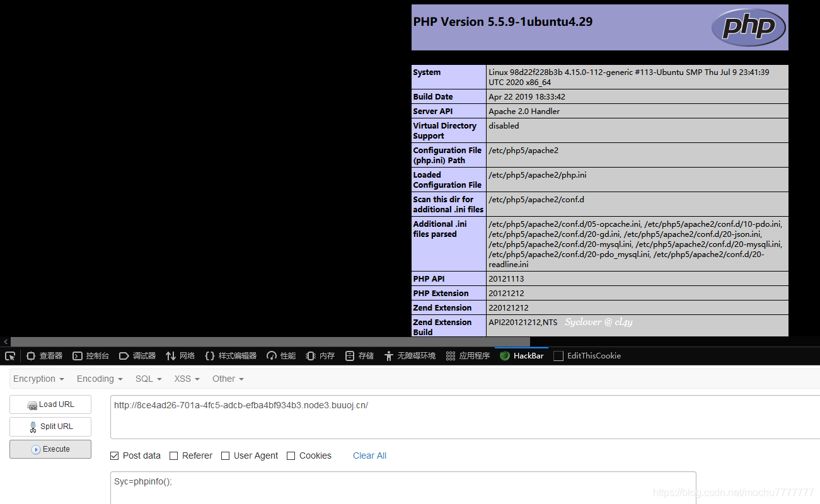Screen dimensions: 820x504
Task: Select the Additional .ini files parsed label
Action: (x=440, y=229)
